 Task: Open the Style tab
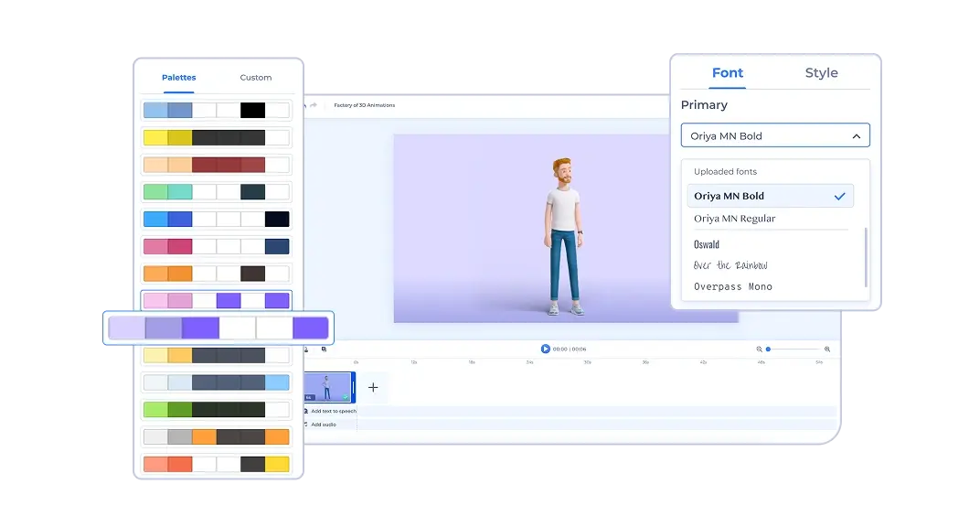[821, 73]
